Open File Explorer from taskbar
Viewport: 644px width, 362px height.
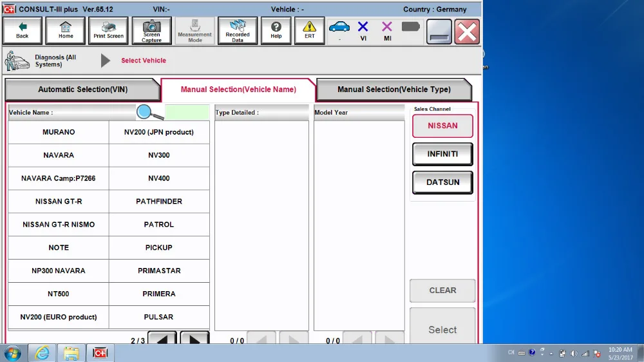pyautogui.click(x=71, y=353)
